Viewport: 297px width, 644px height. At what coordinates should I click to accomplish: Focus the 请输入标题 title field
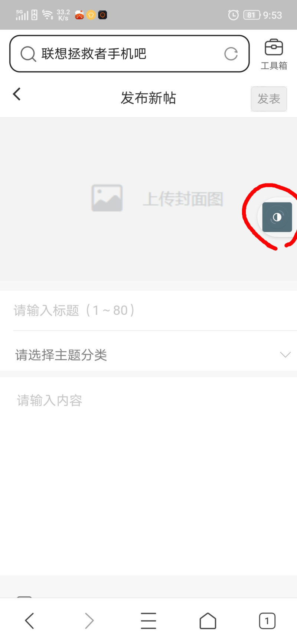(148, 310)
